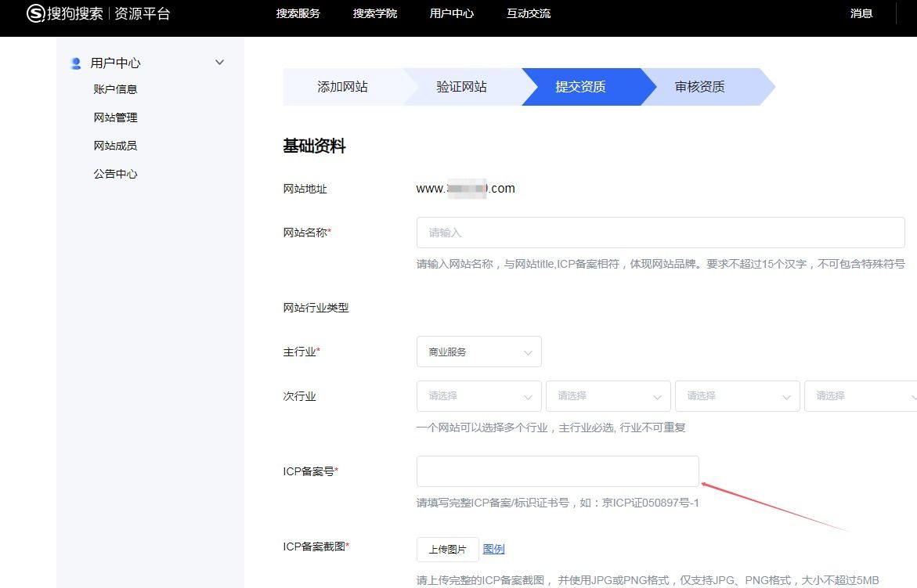This screenshot has height=588, width=917.
Task: Open 消息 notifications
Action: [x=861, y=13]
